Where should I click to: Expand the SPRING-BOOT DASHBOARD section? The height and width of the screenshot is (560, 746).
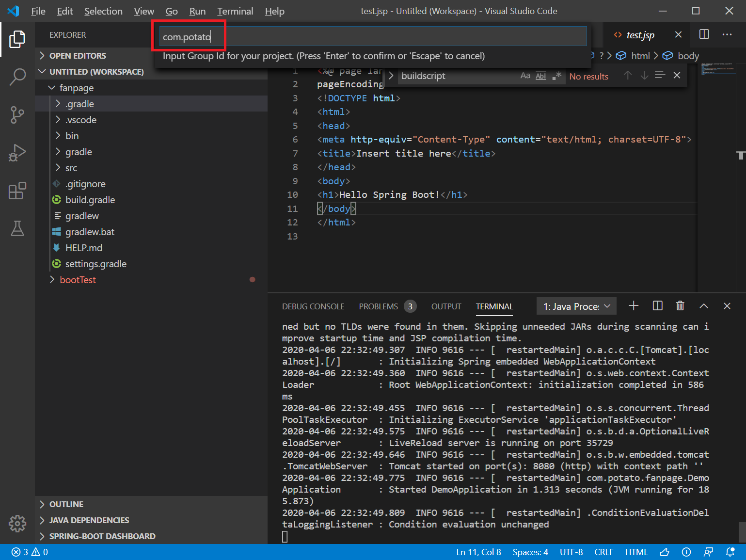click(151, 536)
